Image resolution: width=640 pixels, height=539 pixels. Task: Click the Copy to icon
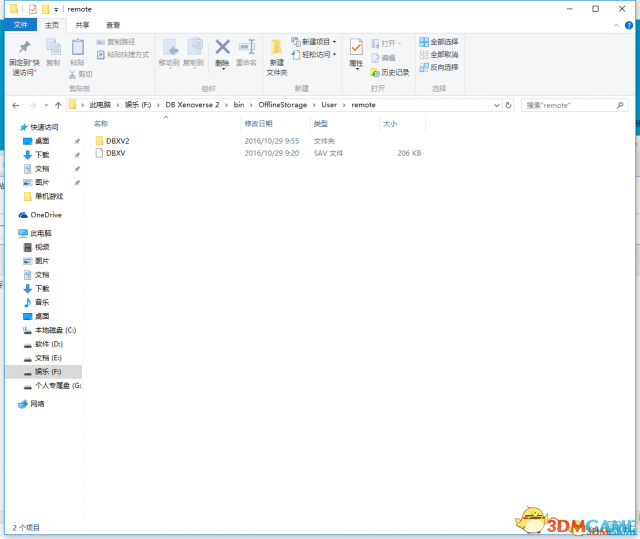[194, 47]
